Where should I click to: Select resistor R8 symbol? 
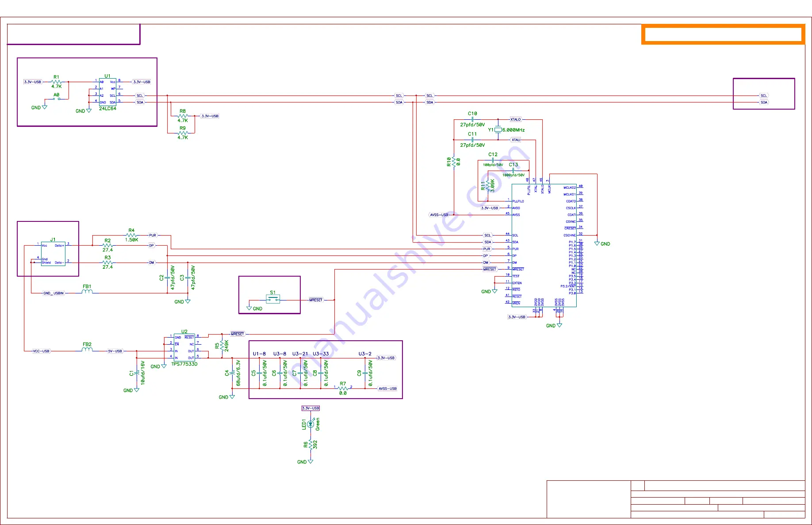pyautogui.click(x=183, y=116)
